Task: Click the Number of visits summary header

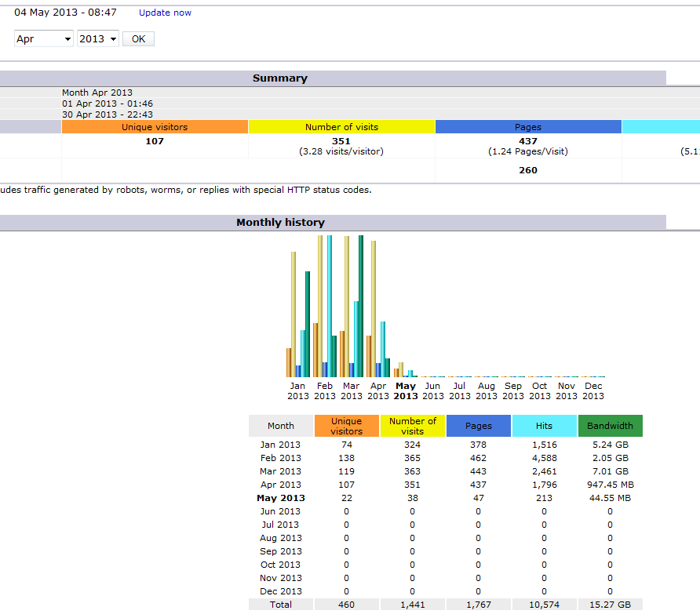Action: coord(341,127)
